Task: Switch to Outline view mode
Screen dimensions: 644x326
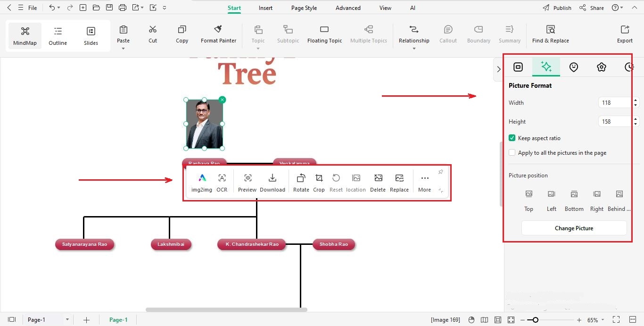Action: 58,36
